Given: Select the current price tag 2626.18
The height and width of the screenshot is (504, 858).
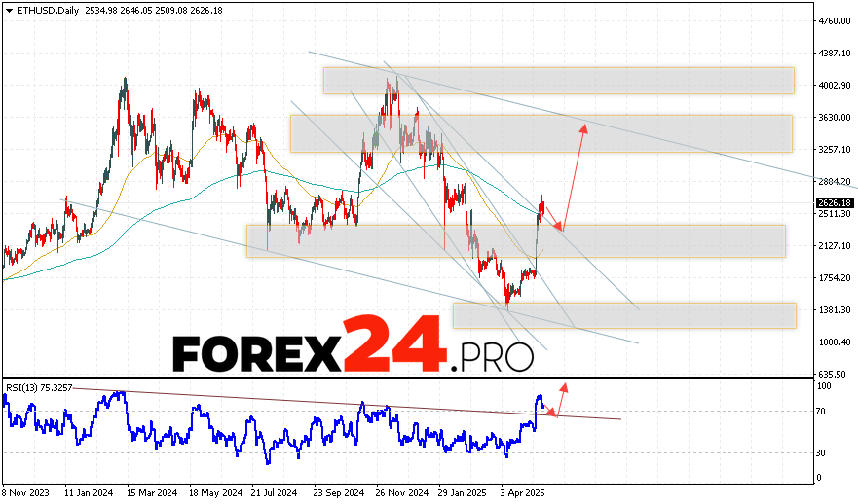Looking at the screenshot, I should 834,203.
